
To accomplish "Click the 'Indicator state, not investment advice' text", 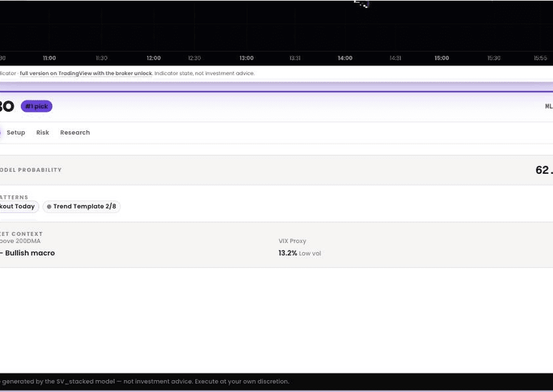I will click(204, 73).
